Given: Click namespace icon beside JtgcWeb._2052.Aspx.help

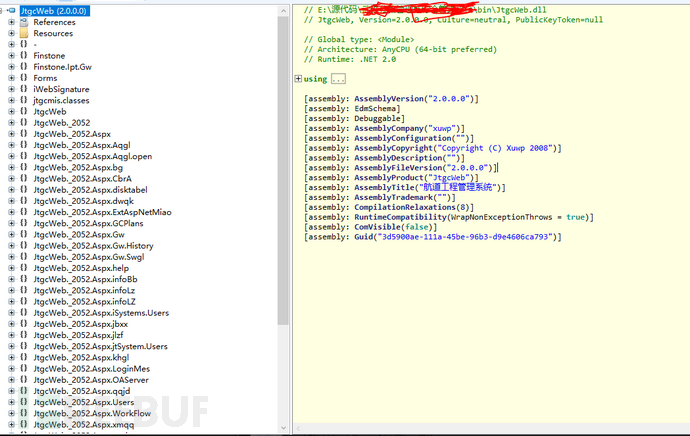Looking at the screenshot, I should coord(24,268).
